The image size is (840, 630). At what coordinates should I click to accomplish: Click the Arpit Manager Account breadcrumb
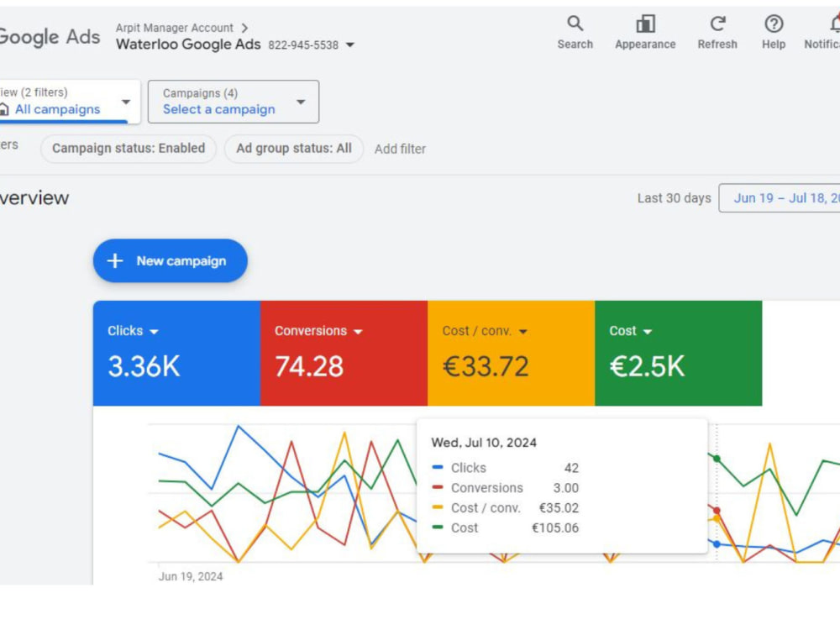click(174, 28)
